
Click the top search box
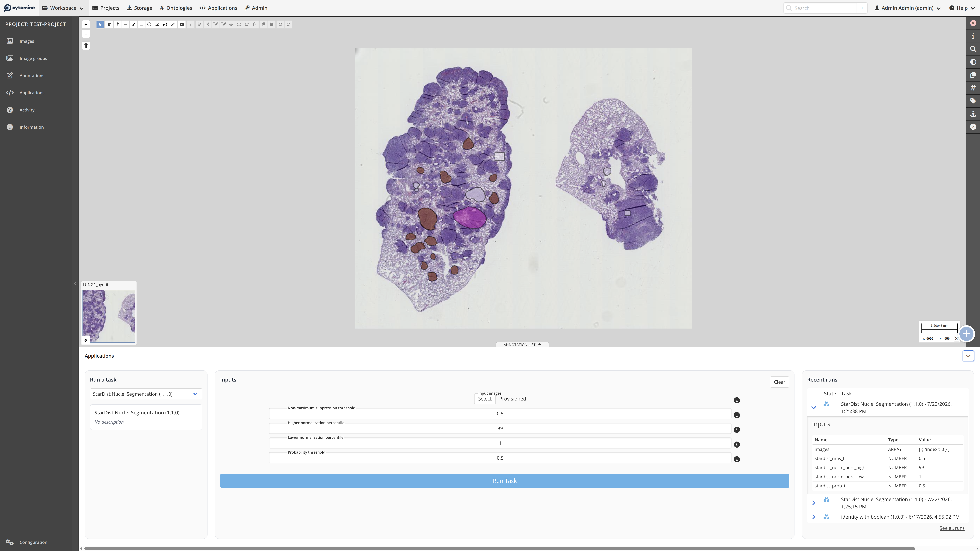click(820, 8)
